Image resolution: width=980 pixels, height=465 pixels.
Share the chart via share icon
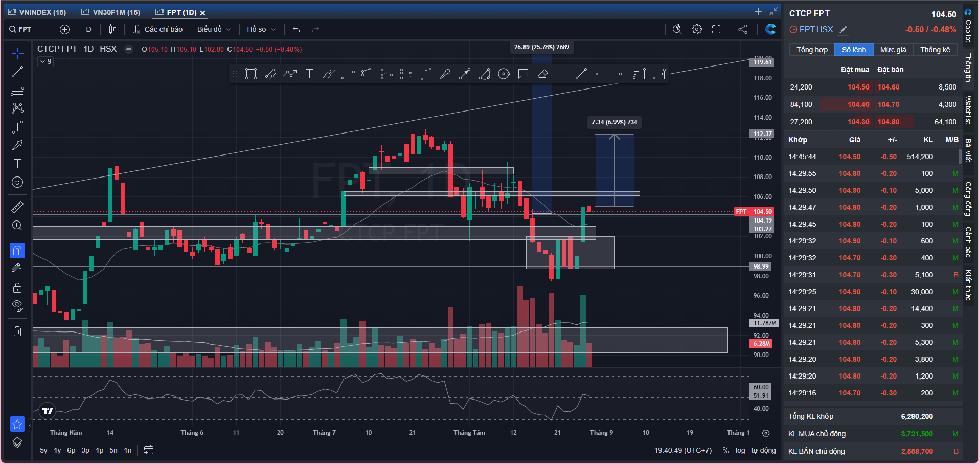coord(743,29)
